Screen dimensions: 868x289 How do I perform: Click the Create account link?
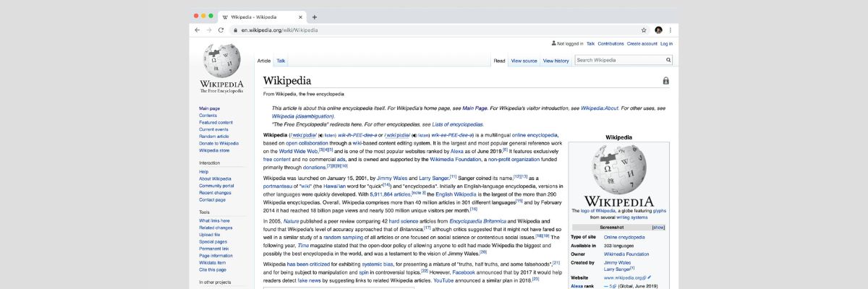click(x=642, y=43)
